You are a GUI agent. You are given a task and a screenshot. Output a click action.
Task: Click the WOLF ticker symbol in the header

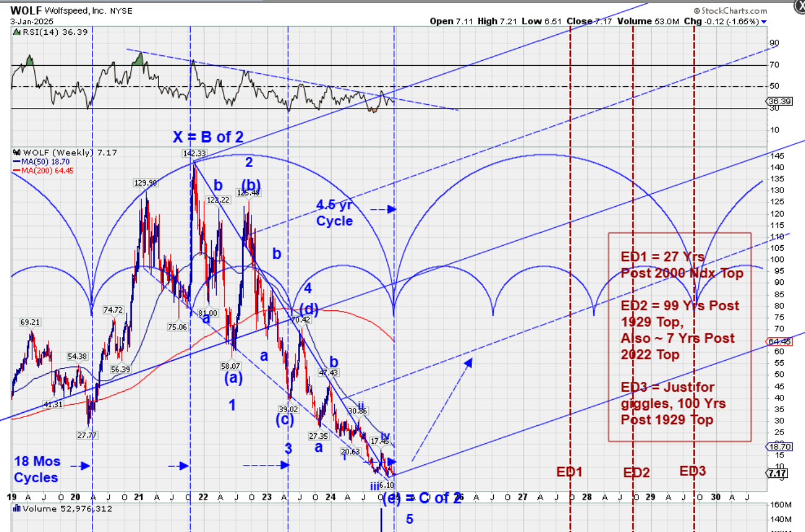point(27,11)
